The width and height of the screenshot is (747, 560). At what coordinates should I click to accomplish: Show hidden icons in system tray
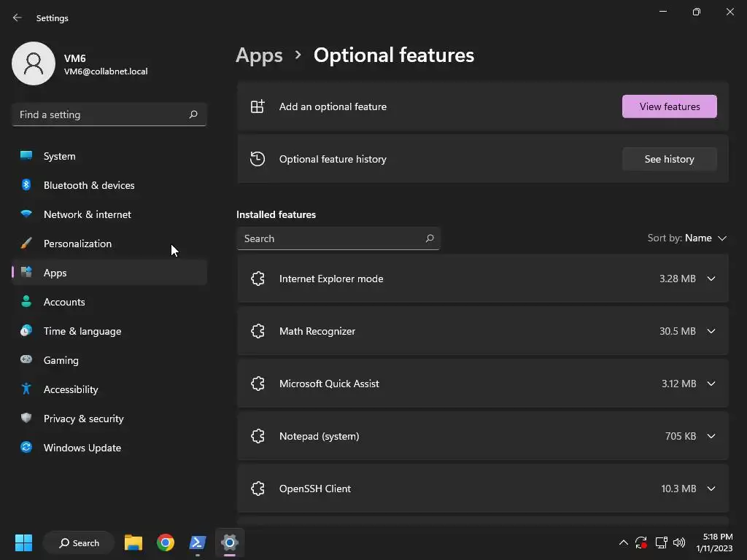(623, 542)
